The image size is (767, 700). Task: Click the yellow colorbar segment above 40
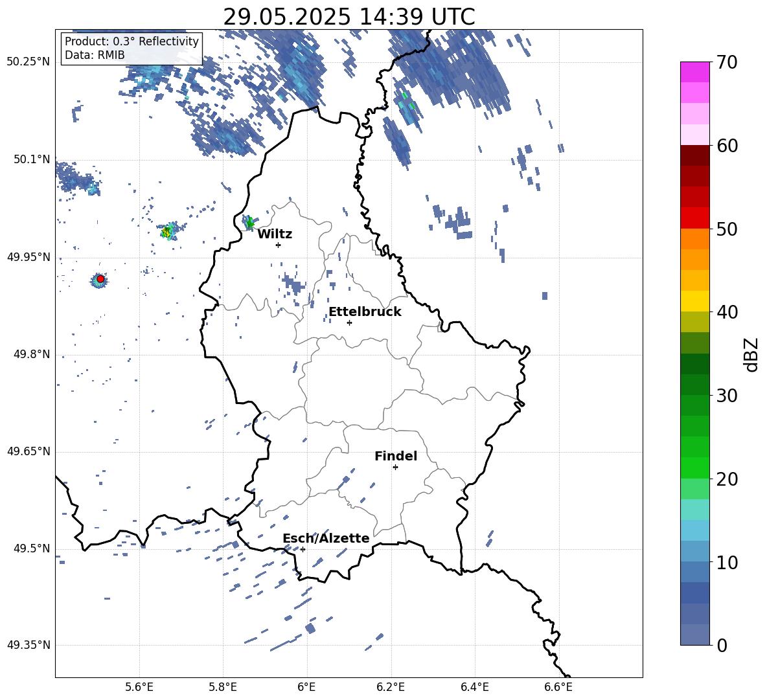coord(694,301)
